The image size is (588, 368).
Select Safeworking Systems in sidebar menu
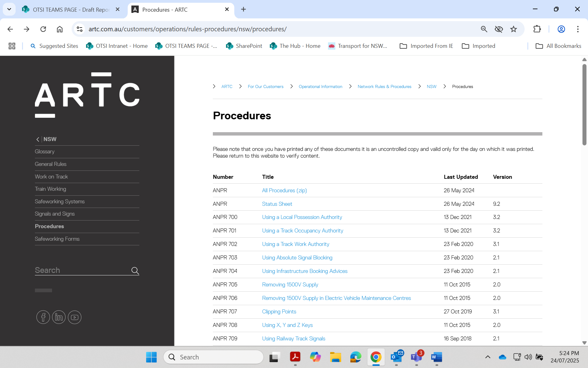coord(60,201)
